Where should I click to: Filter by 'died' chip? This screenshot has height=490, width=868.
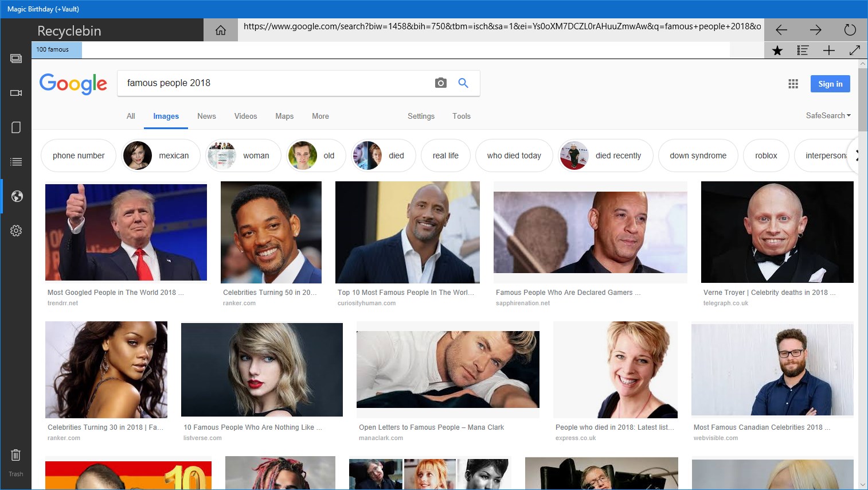[x=384, y=155]
